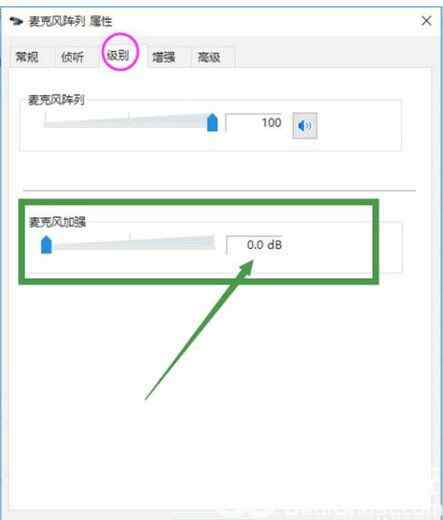Switch to the 常规 tab

27,57
